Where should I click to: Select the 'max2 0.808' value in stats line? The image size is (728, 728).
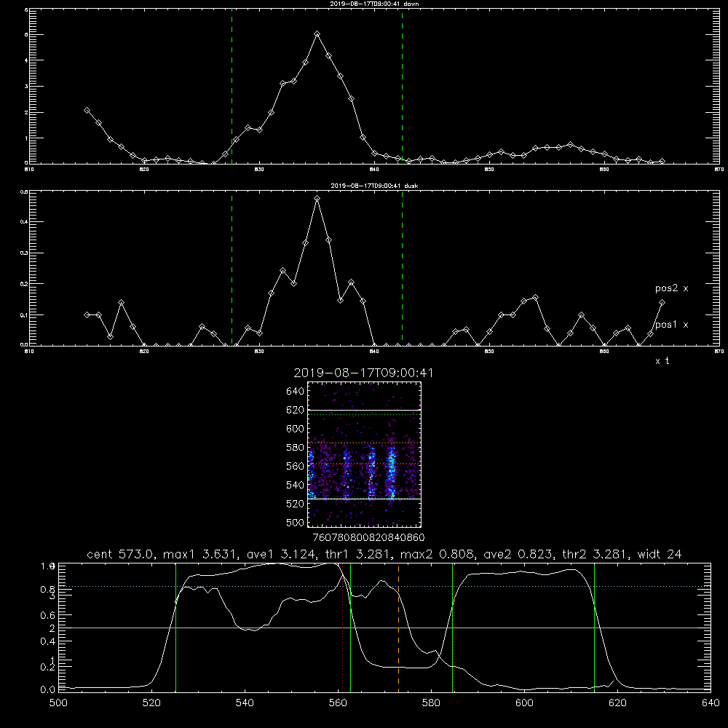tap(437, 554)
